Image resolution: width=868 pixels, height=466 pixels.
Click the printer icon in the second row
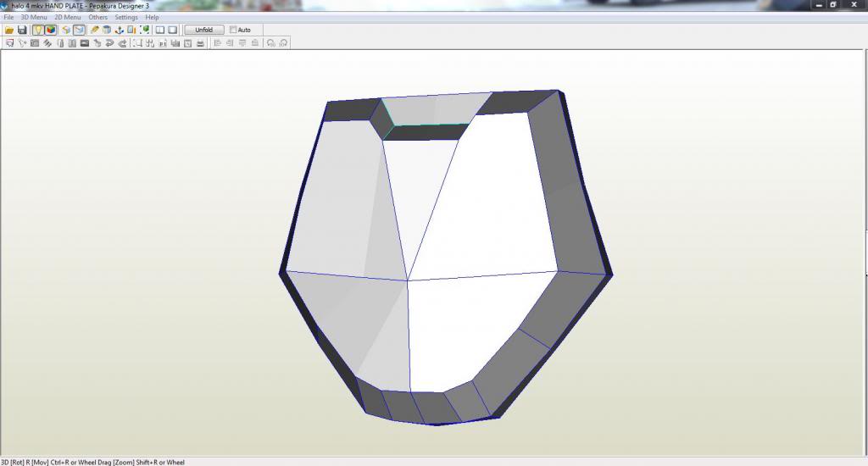pos(200,43)
